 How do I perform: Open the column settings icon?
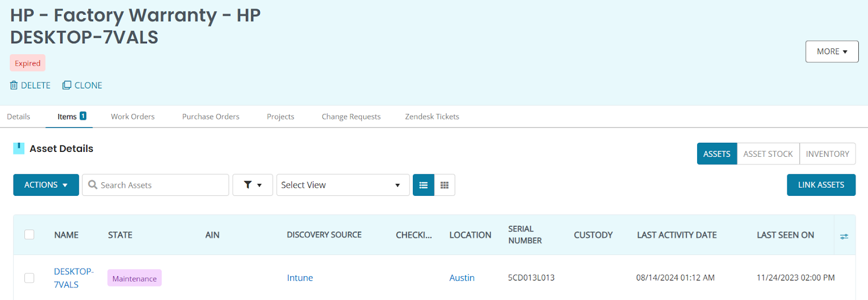844,236
